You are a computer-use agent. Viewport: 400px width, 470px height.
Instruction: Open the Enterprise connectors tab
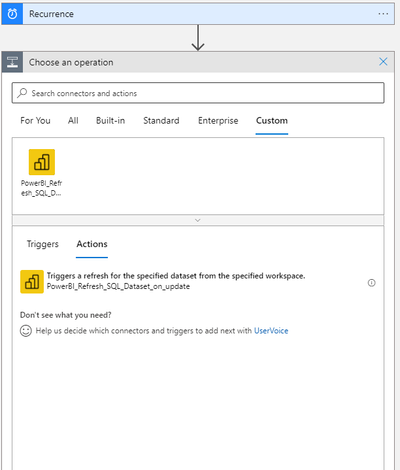(x=218, y=121)
